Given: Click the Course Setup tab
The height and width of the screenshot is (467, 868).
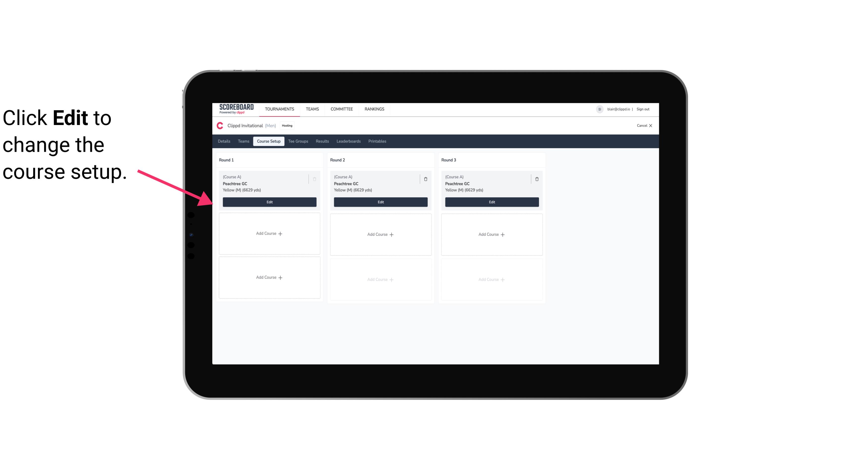Looking at the screenshot, I should point(268,141).
